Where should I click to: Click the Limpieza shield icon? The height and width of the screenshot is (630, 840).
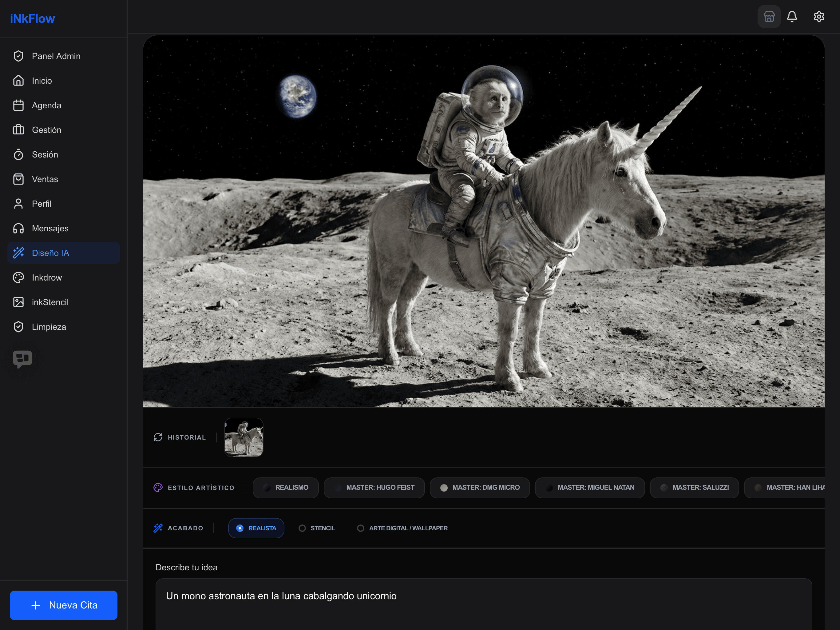coord(18,327)
